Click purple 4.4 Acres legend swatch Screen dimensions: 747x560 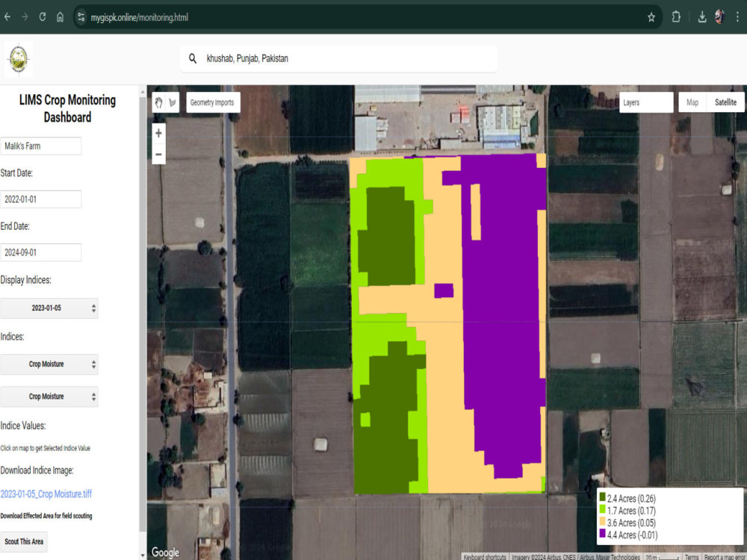tap(602, 533)
